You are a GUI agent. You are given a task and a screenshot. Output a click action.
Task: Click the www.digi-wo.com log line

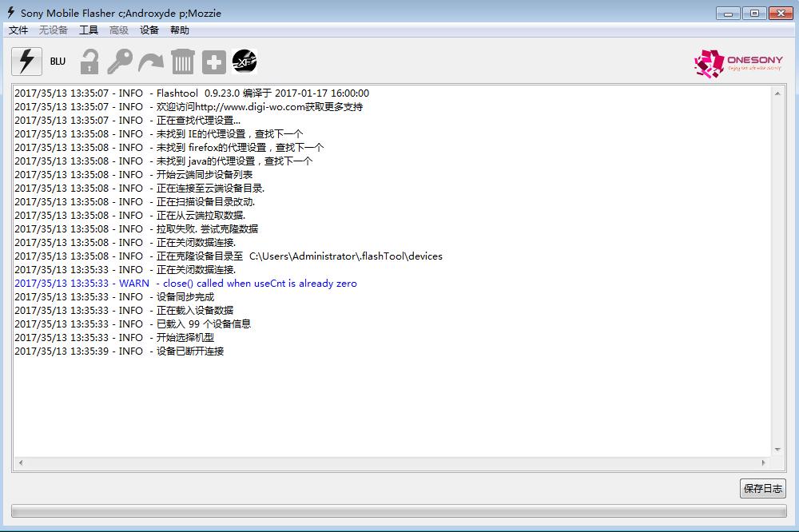tap(189, 107)
